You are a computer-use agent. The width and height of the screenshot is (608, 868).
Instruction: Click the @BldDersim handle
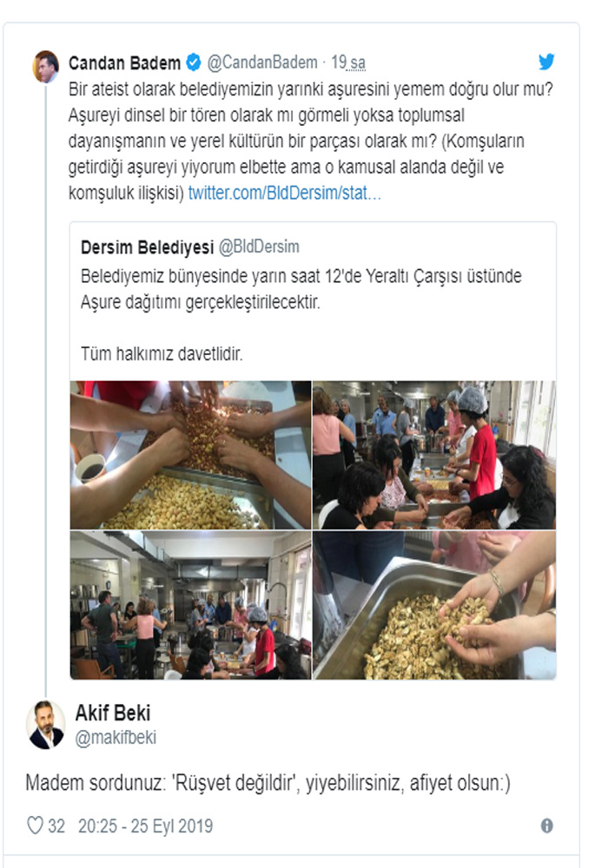pyautogui.click(x=259, y=247)
